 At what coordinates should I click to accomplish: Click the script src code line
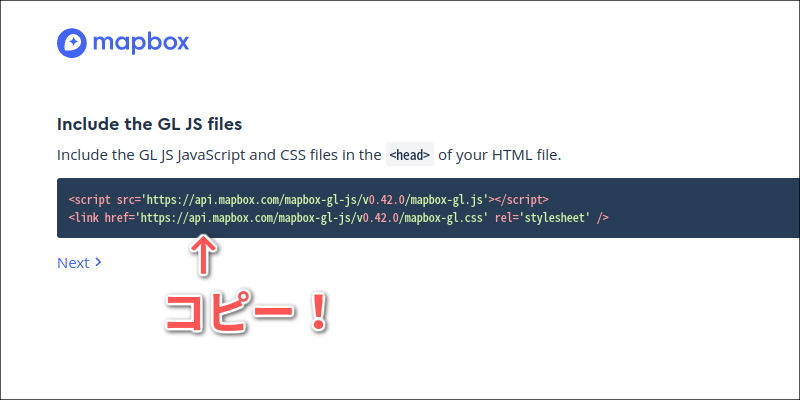(x=309, y=199)
